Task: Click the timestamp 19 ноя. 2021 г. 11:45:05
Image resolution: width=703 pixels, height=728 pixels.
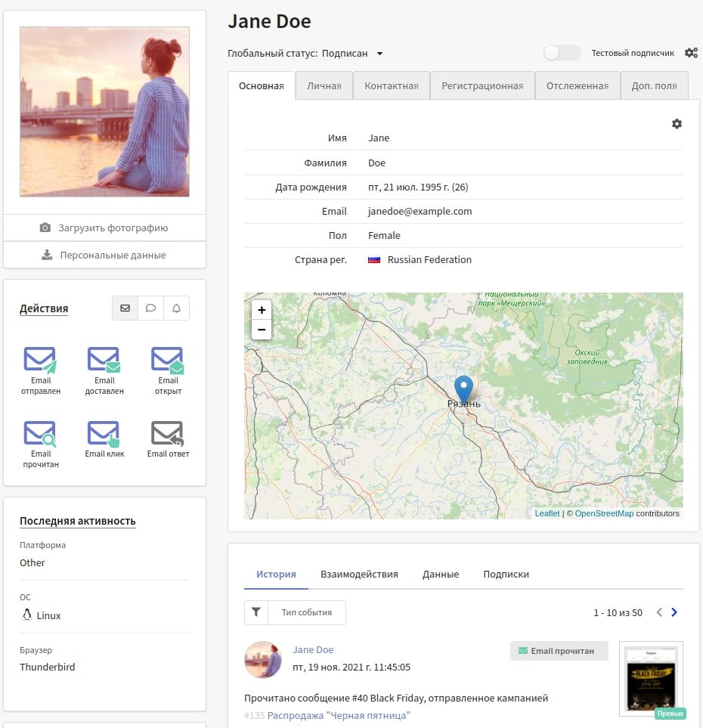Action: [x=351, y=668]
